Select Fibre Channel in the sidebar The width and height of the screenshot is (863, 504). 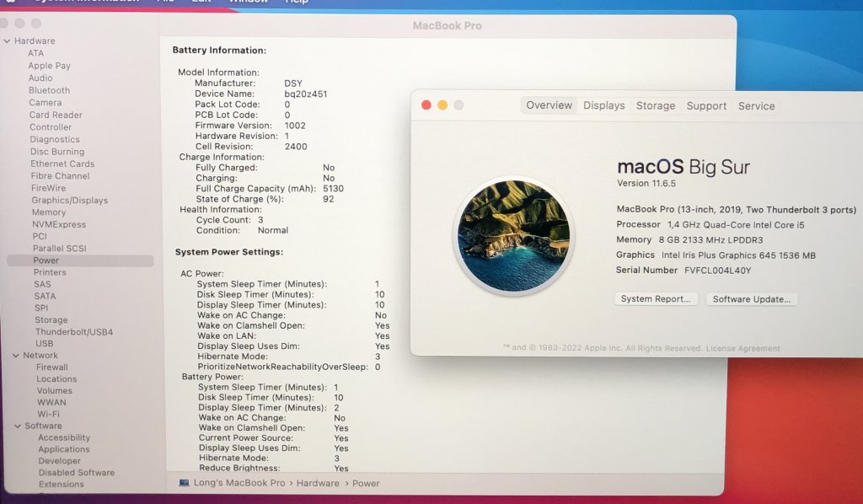[x=60, y=176]
